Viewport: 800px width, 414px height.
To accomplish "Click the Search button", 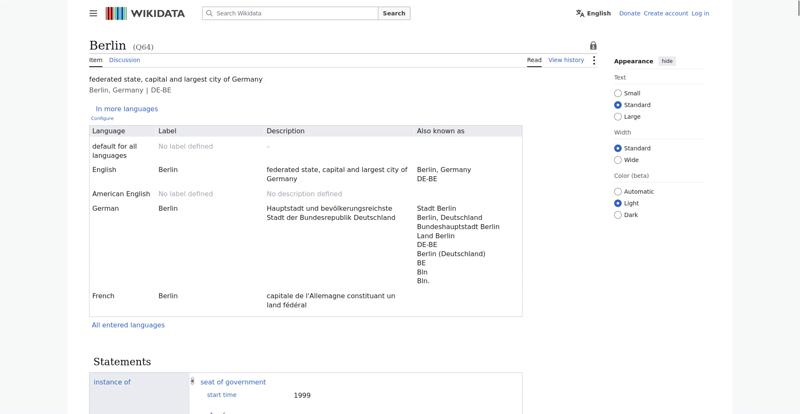I will click(x=394, y=13).
